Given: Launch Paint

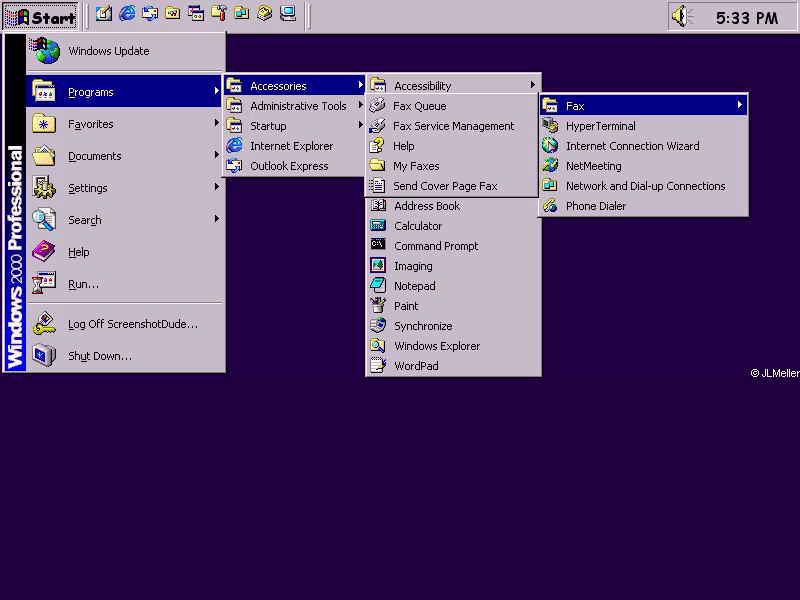Looking at the screenshot, I should coord(454,306).
